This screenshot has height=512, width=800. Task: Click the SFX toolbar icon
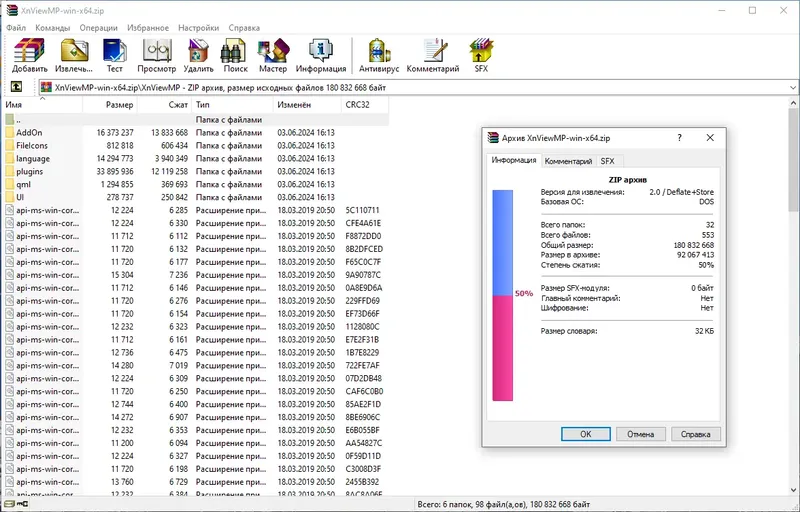(481, 56)
